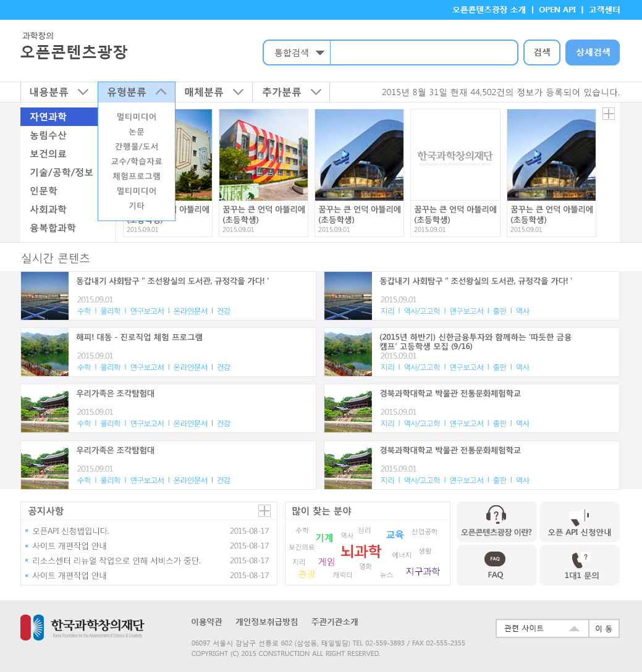Click the headset icon for 오픈콘텐츠광장 이란?

coord(496,514)
